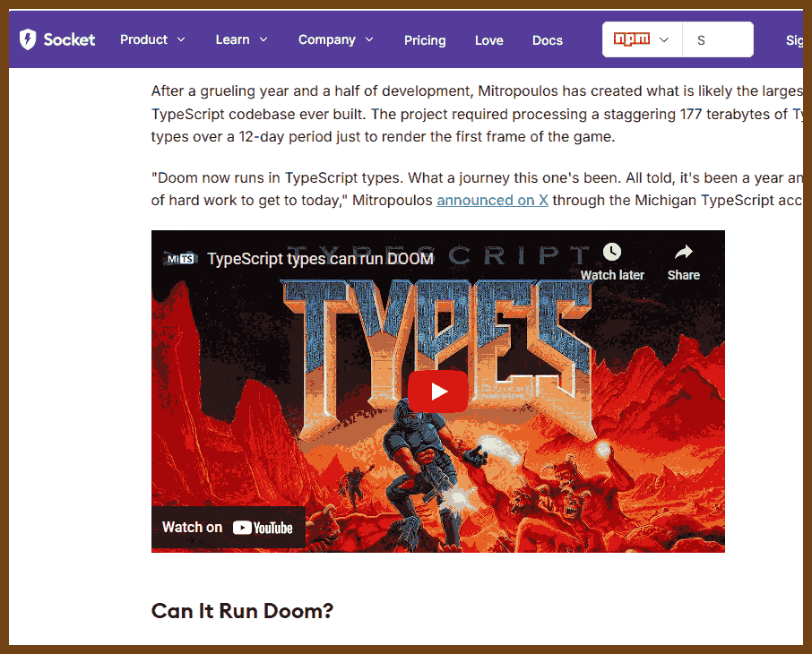Screen dimensions: 812x654
Task: Follow the 'announced on X' link
Action: 492,201
